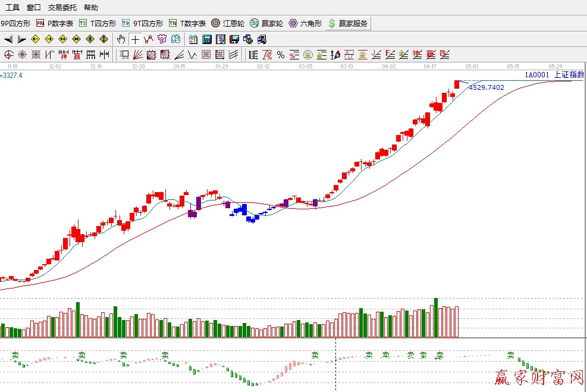The image size is (587, 392).
Task: Click the 1A0001 上证指数 stock label
Action: (554, 75)
